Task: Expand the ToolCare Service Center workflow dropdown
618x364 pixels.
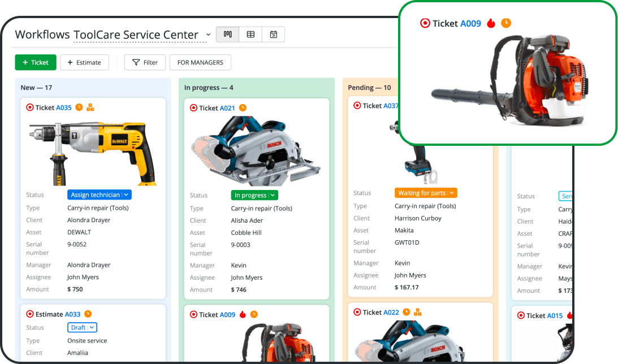Action: 208,34
